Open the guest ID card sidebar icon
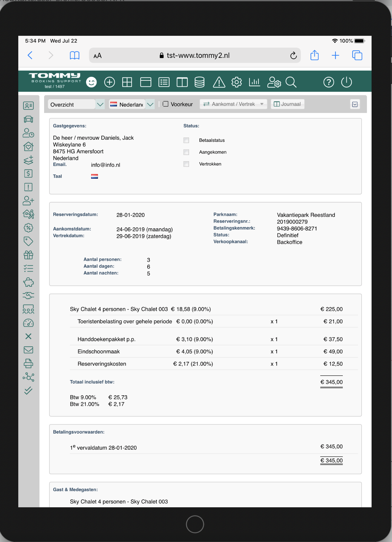The width and height of the screenshot is (392, 542). (28, 105)
